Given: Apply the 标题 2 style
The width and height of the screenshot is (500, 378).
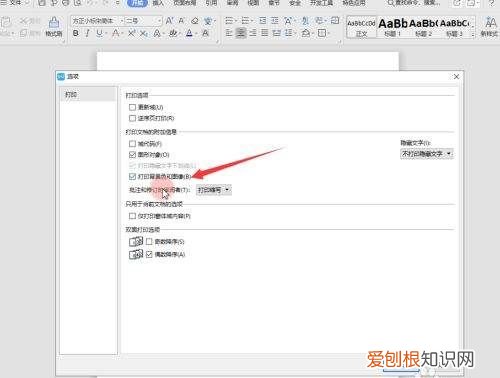Looking at the screenshot, I should pos(423,27).
